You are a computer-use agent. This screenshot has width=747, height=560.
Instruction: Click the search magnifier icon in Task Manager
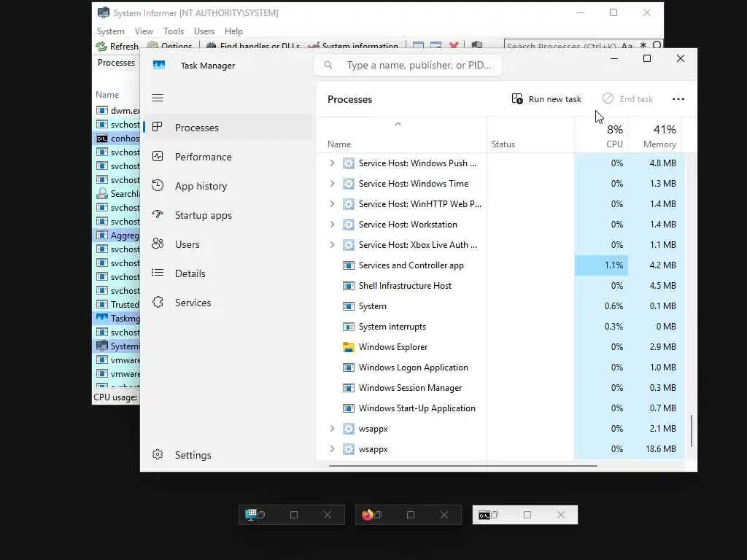point(328,65)
